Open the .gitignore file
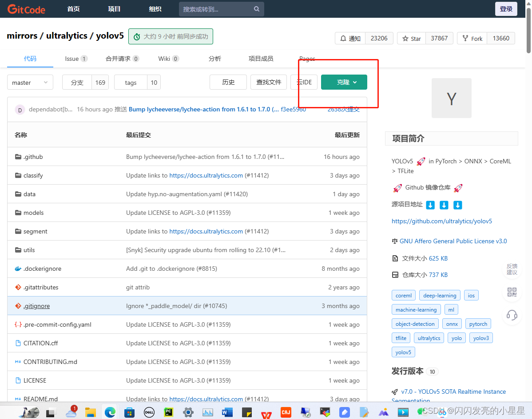 pyautogui.click(x=36, y=306)
